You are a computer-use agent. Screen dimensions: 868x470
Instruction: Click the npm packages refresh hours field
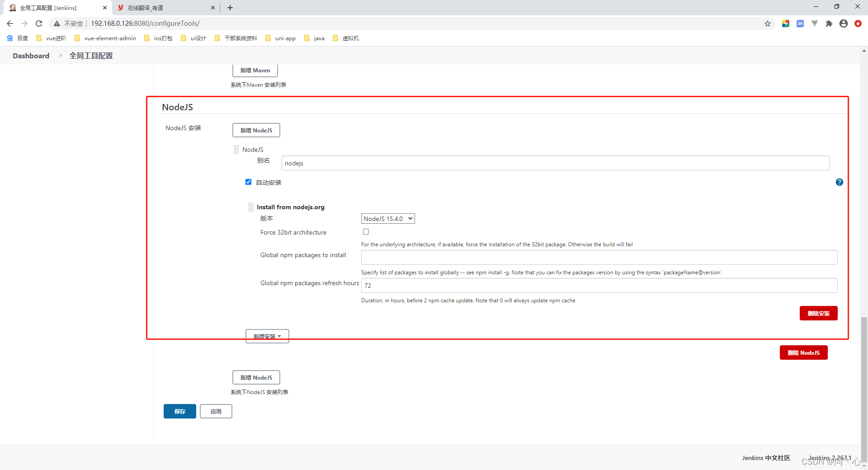coord(599,285)
